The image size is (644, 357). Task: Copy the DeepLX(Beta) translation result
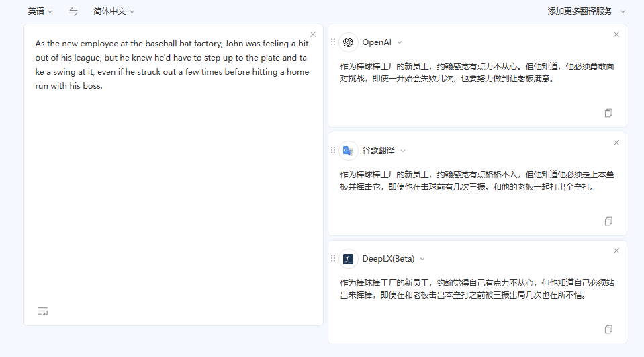tap(608, 329)
